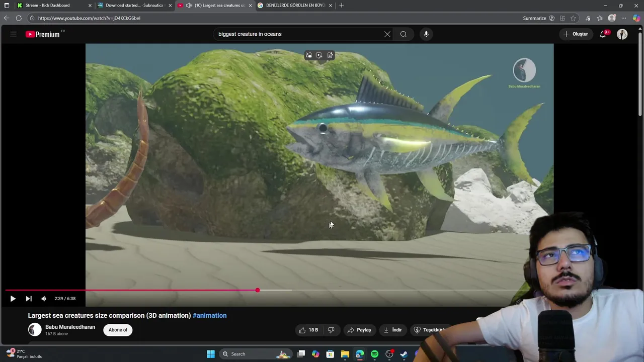Open Microsoft Store on taskbar
The image size is (644, 362).
330,354
